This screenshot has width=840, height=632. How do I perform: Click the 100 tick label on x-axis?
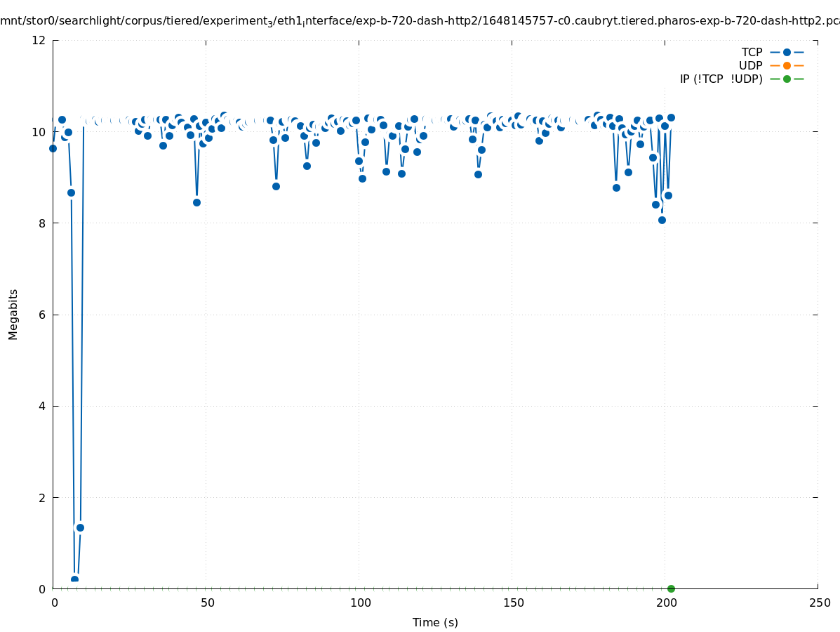pyautogui.click(x=359, y=603)
